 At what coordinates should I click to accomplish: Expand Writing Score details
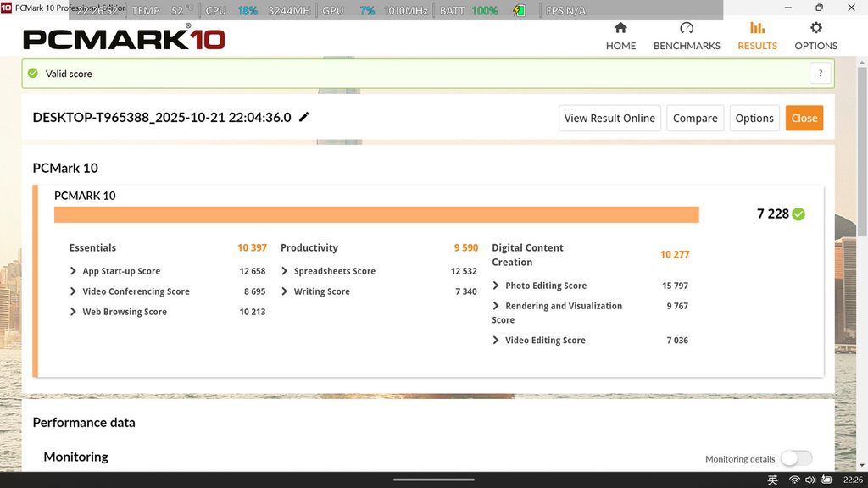click(286, 291)
